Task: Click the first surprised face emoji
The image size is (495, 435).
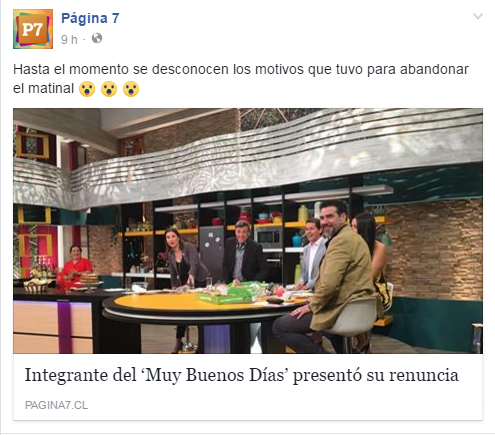Action: click(x=87, y=89)
